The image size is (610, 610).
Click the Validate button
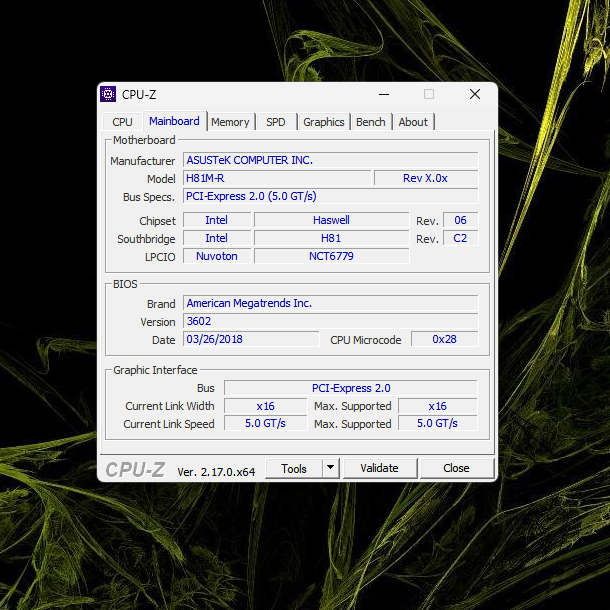(380, 468)
